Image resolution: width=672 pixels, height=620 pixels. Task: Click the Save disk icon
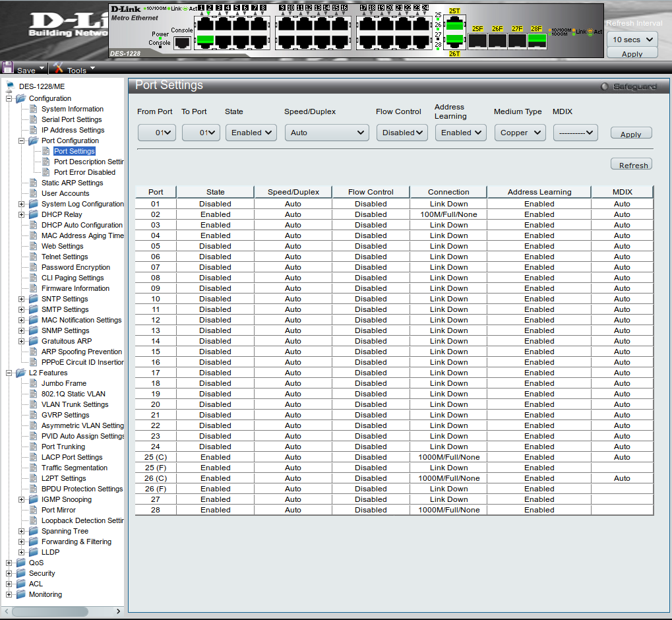[x=9, y=68]
